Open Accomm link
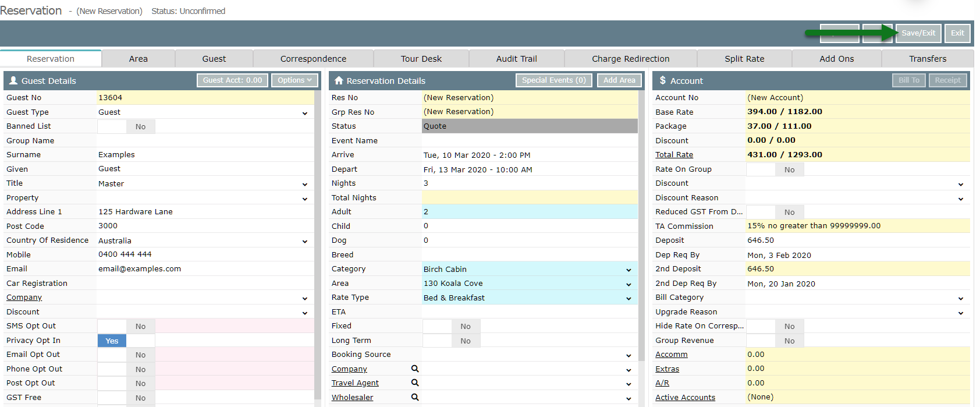 point(671,355)
